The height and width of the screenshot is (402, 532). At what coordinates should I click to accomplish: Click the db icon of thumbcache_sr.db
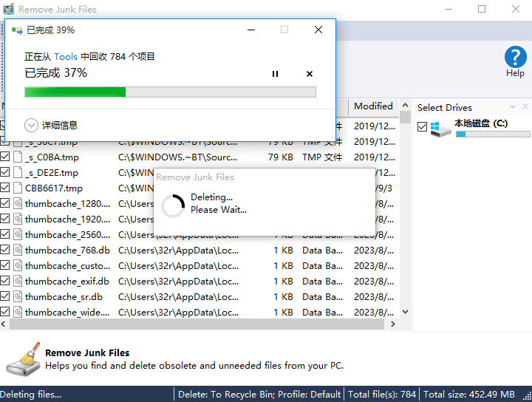pyautogui.click(x=18, y=296)
